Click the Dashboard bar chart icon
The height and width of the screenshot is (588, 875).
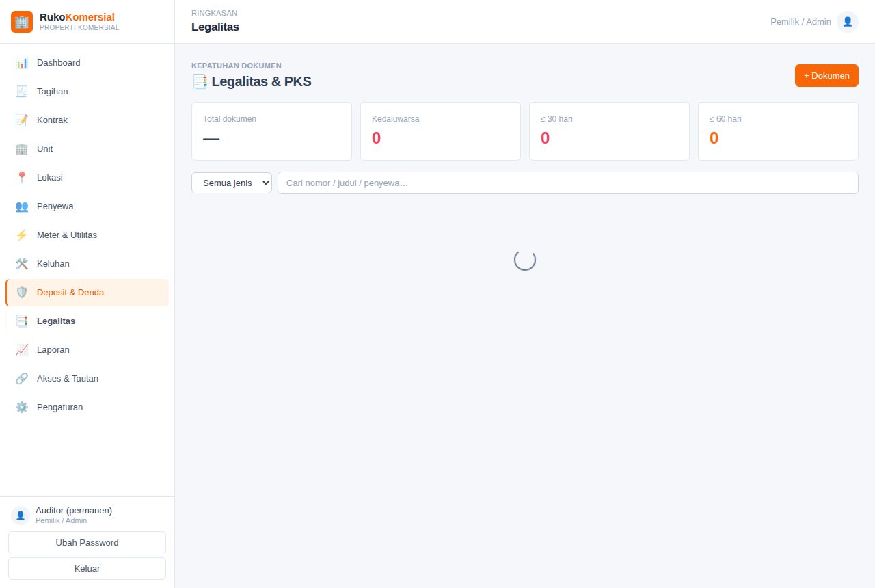tap(22, 63)
